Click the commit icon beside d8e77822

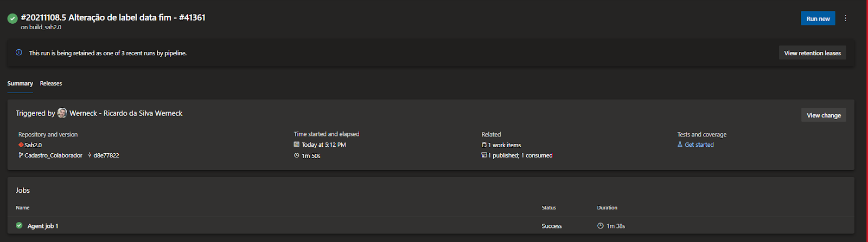coord(90,155)
